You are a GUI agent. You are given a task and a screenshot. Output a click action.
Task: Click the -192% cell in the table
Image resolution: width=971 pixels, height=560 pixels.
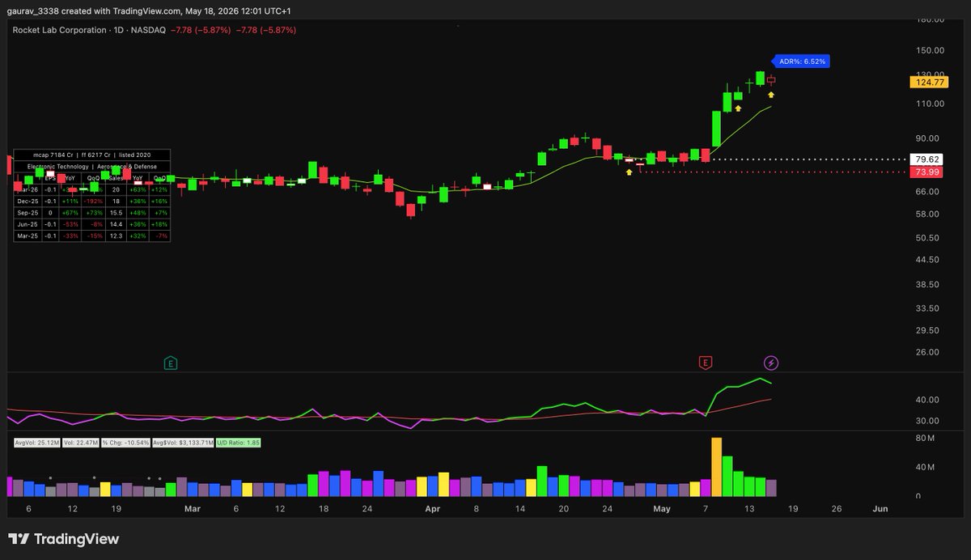[93, 202]
